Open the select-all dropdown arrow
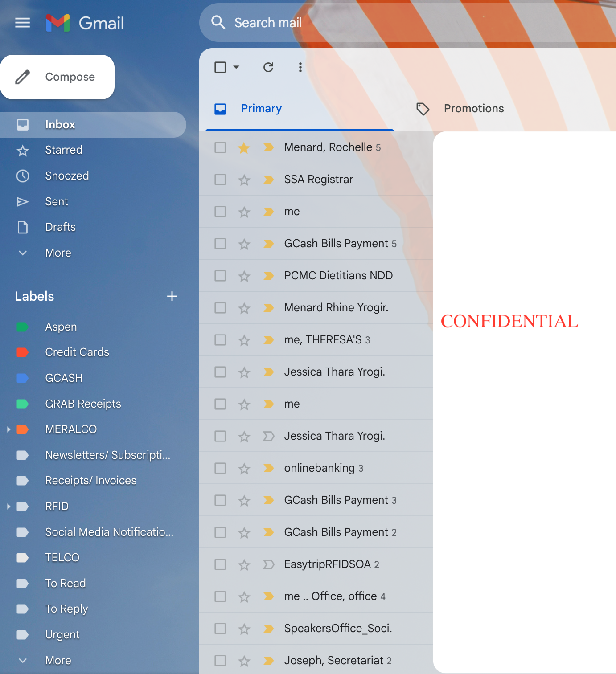Image resolution: width=616 pixels, height=674 pixels. click(x=236, y=67)
